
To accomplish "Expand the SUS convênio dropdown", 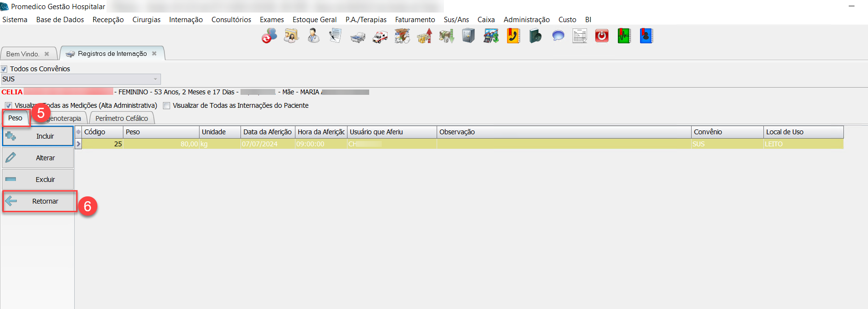I will pos(155,79).
